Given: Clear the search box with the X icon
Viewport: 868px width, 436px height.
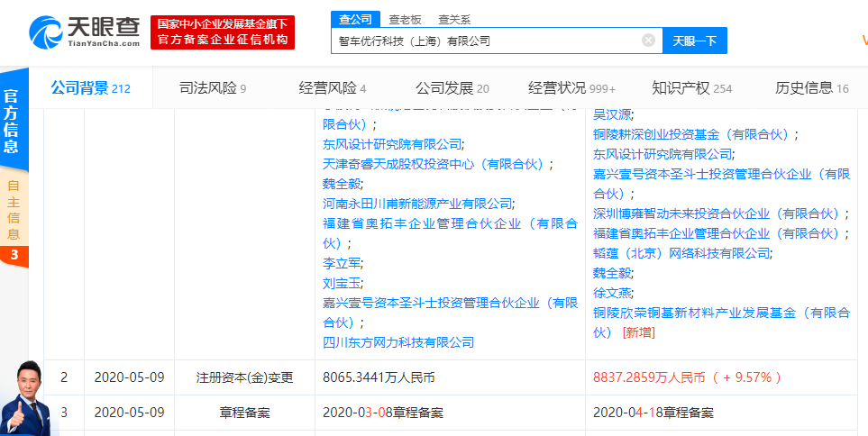Looking at the screenshot, I should pos(648,41).
